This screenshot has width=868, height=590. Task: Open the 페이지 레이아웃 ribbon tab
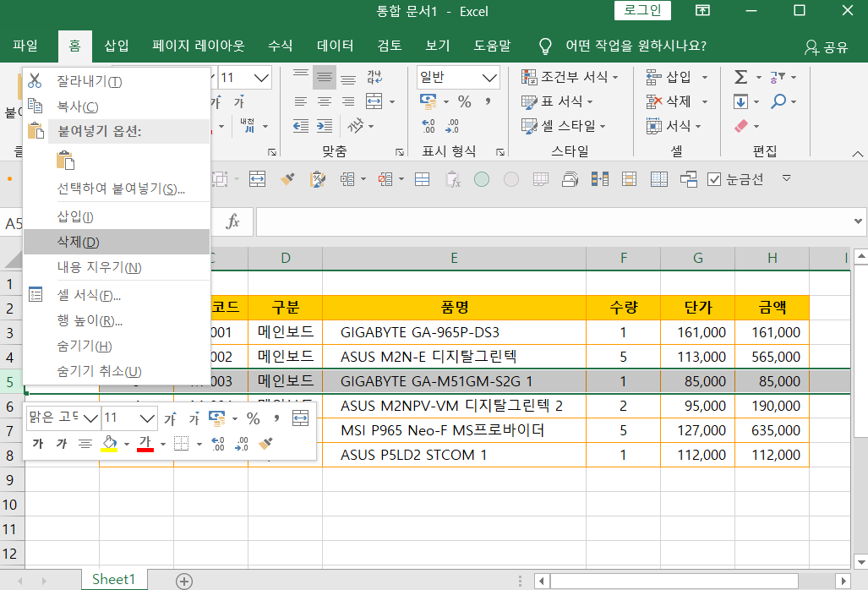coord(198,46)
